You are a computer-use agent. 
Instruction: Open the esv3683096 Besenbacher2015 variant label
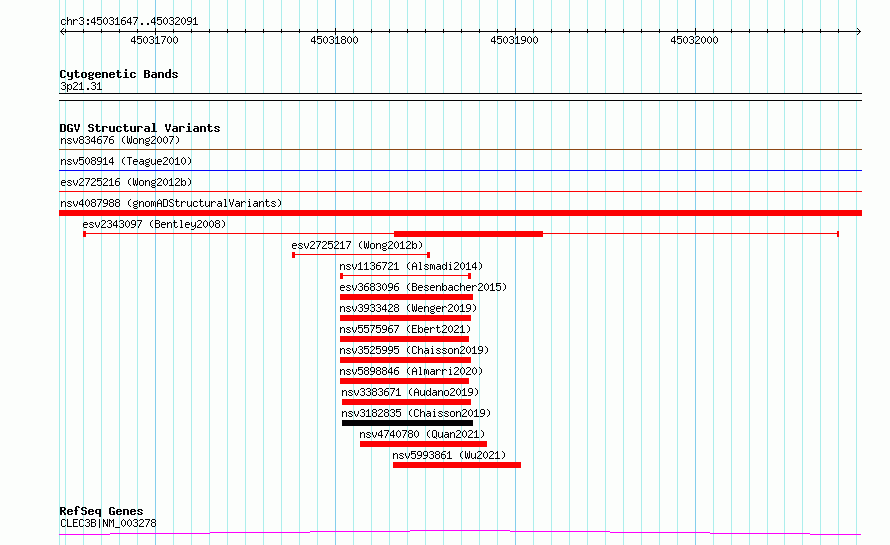(x=423, y=287)
